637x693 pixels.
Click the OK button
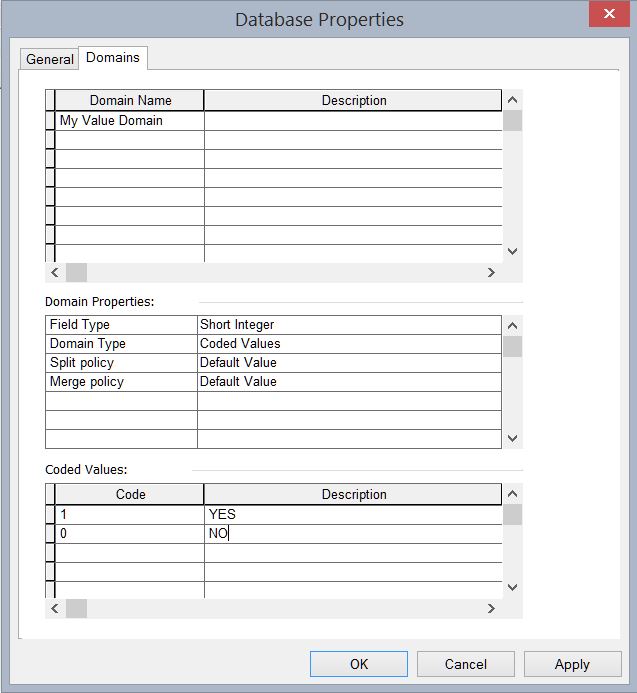tap(358, 664)
